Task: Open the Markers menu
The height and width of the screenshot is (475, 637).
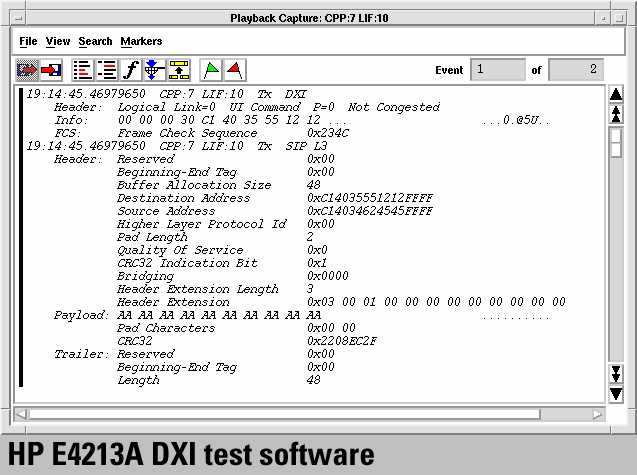Action: tap(141, 41)
